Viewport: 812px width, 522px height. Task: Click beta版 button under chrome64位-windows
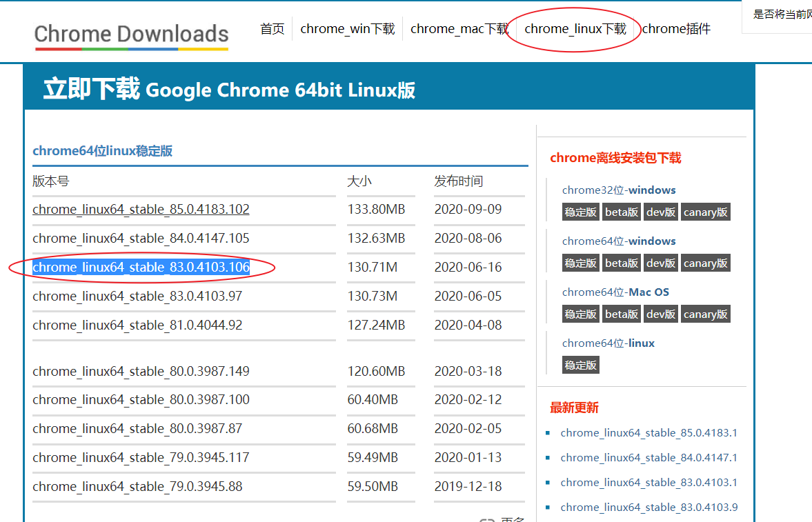pyautogui.click(x=622, y=263)
